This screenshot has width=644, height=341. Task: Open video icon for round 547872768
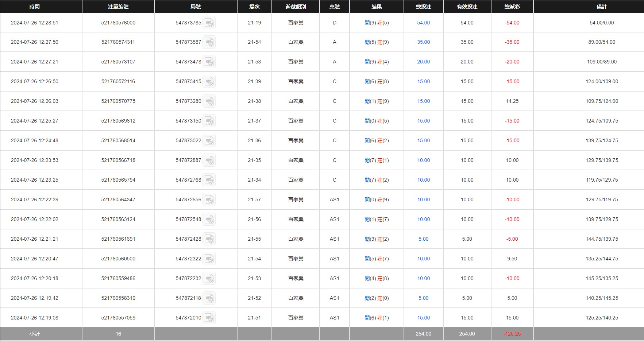click(209, 180)
